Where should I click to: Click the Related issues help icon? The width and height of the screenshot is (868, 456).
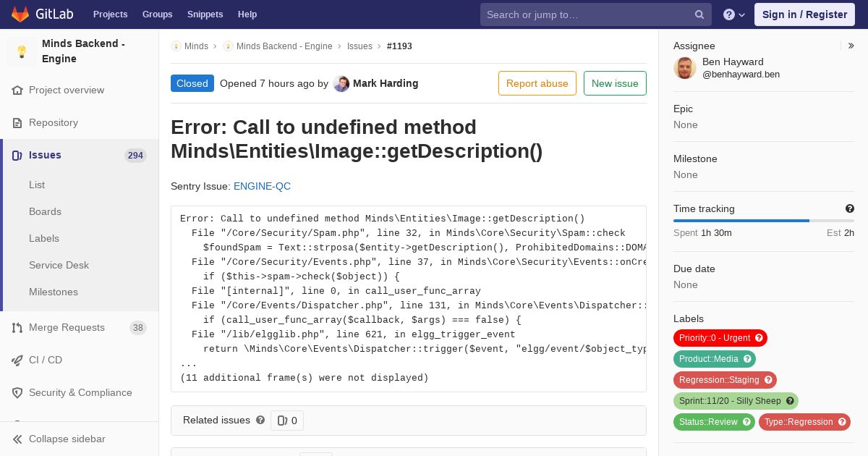pyautogui.click(x=260, y=420)
